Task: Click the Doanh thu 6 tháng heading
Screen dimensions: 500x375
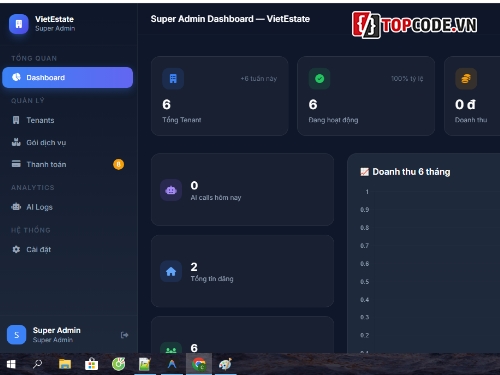Action: coord(411,172)
